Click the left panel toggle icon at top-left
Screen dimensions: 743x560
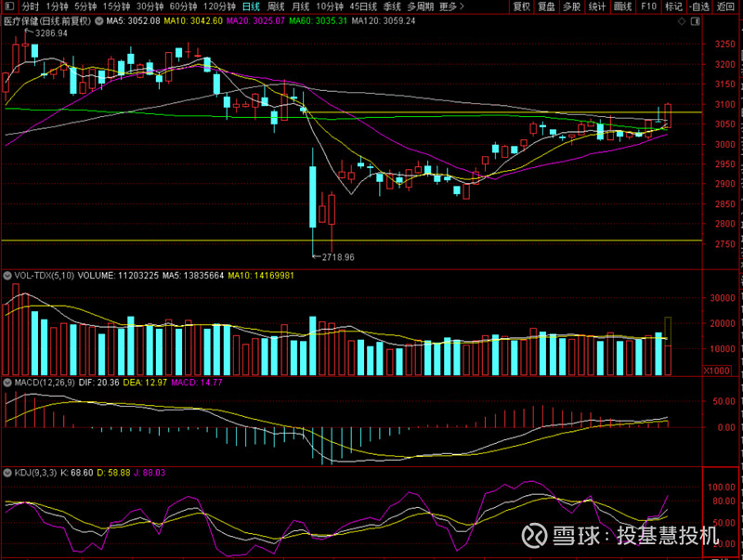tap(8, 7)
